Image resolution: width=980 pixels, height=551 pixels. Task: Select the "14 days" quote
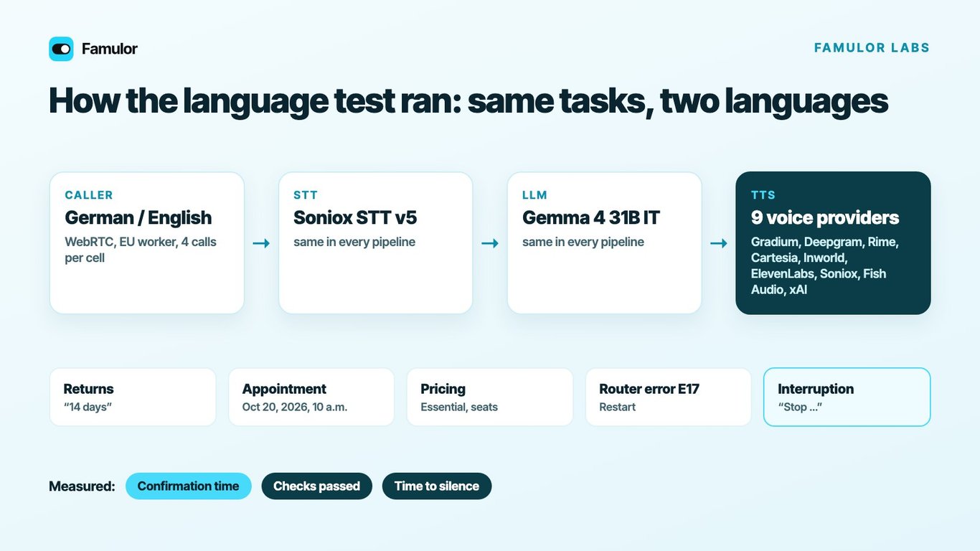tap(88, 407)
